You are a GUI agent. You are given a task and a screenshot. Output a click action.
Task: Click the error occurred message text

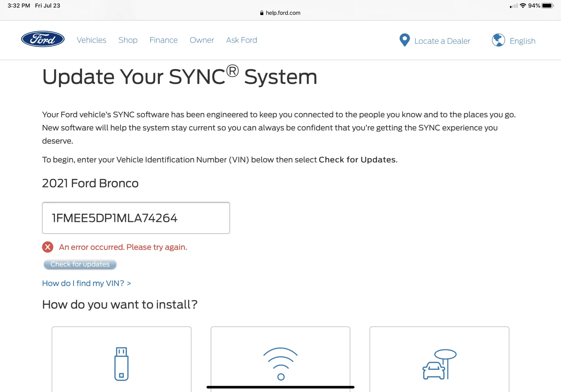[x=123, y=247]
